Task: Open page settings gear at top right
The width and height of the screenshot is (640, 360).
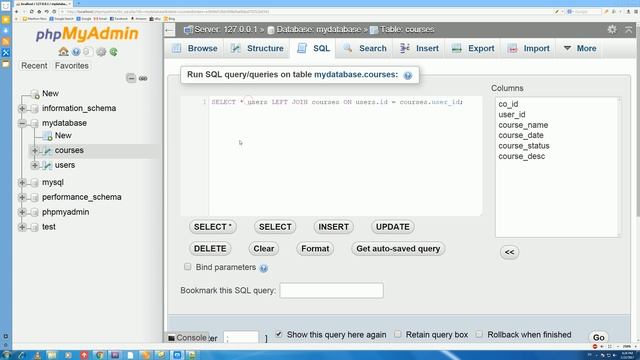Action: 612,29
